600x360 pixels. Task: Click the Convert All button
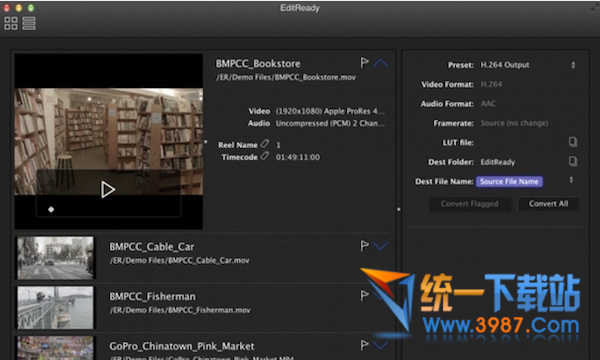coord(548,204)
